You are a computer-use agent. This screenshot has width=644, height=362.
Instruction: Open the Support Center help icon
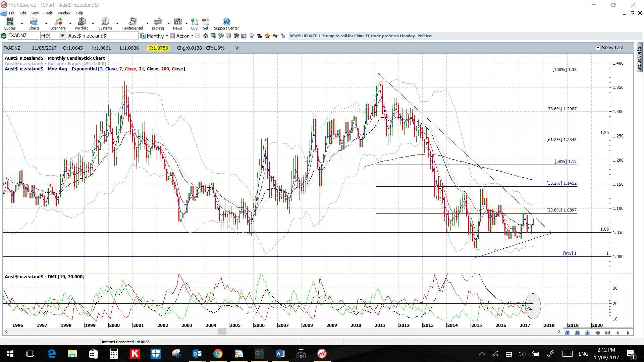click(x=226, y=24)
